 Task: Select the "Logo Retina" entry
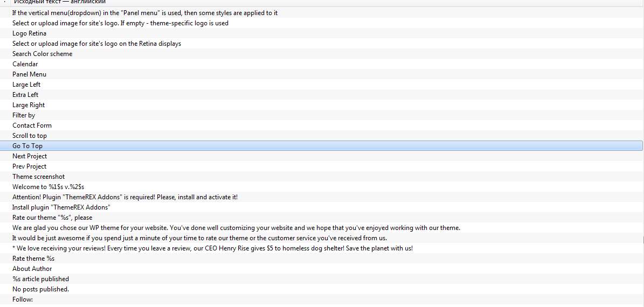[x=322, y=33]
